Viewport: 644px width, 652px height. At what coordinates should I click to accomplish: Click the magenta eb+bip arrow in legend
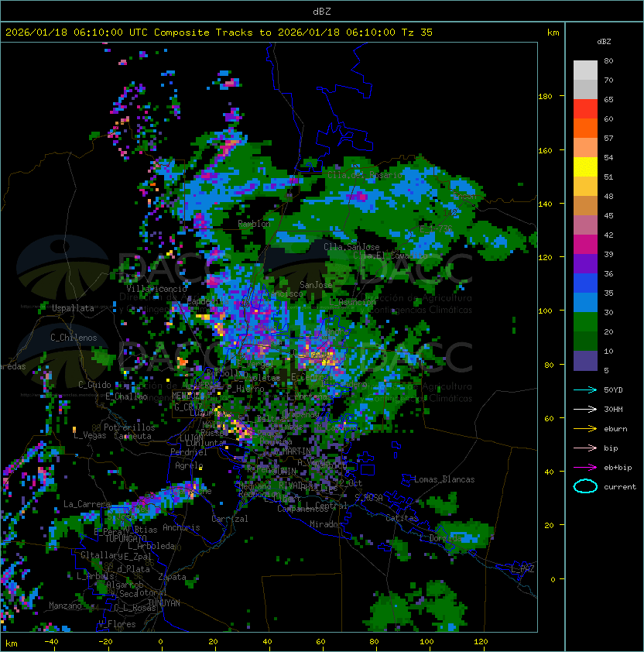pos(585,468)
